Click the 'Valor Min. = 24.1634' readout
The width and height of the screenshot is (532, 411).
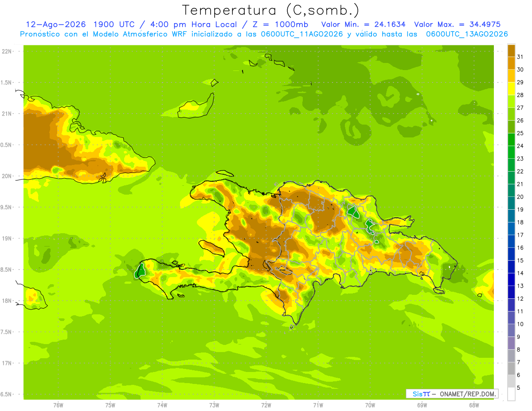(364, 24)
